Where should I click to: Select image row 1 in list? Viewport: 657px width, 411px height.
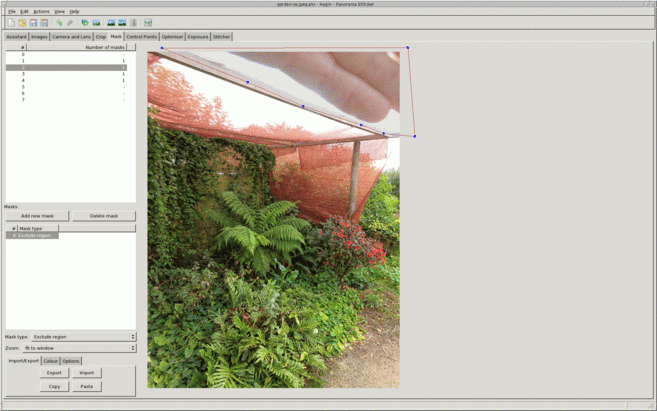click(66, 61)
